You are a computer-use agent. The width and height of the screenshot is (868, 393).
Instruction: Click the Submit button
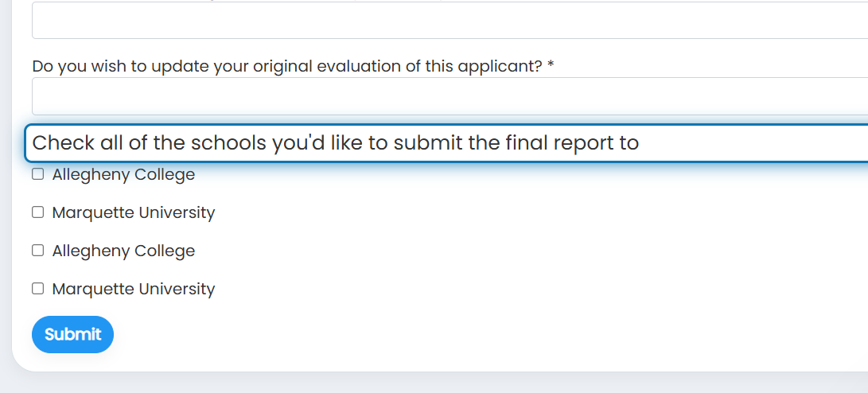click(x=72, y=334)
